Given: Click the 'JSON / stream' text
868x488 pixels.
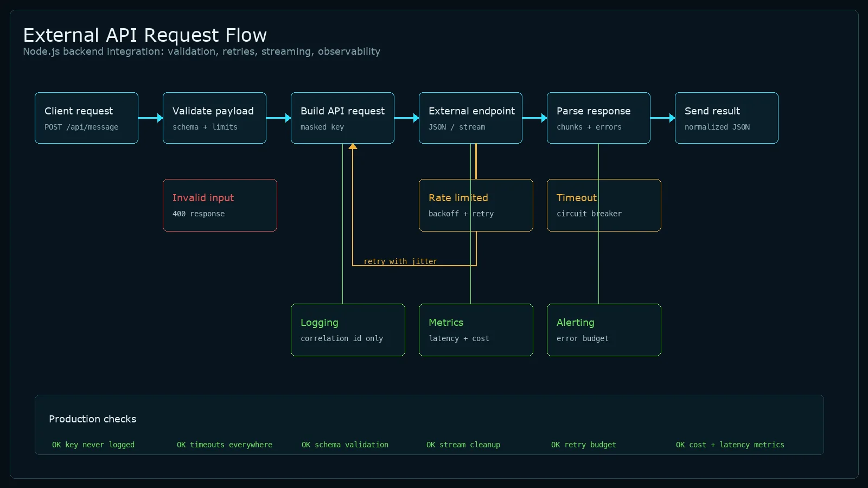Looking at the screenshot, I should click(457, 127).
